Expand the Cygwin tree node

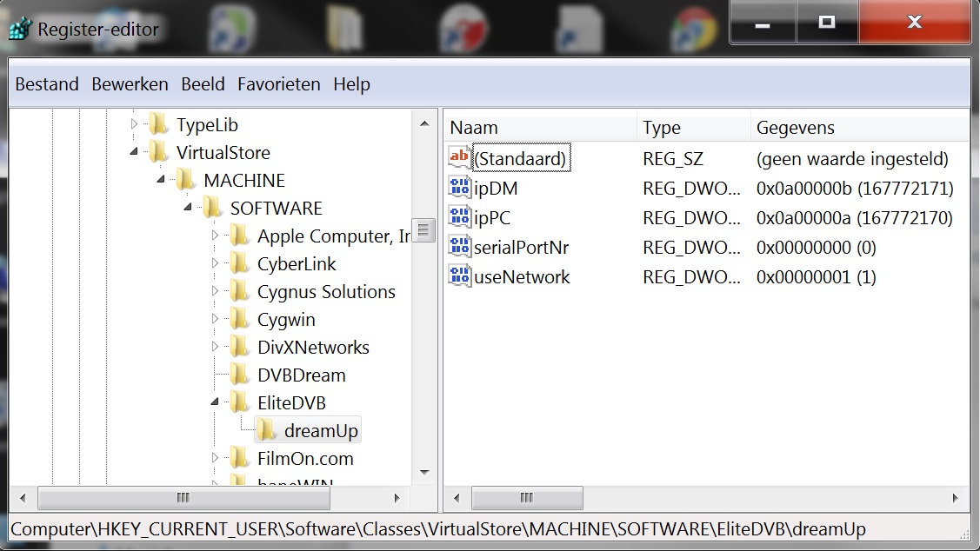(216, 319)
